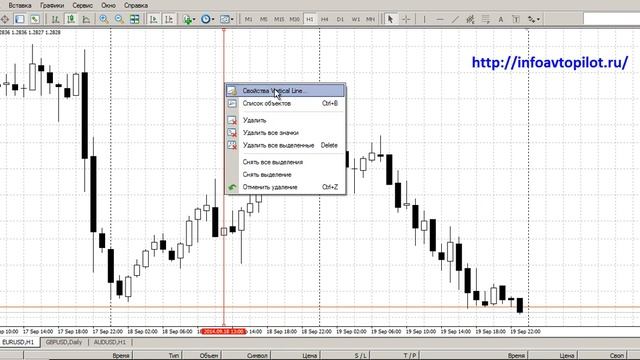Select the crosshair tool
The width and height of the screenshot is (640, 360).
(x=406, y=19)
